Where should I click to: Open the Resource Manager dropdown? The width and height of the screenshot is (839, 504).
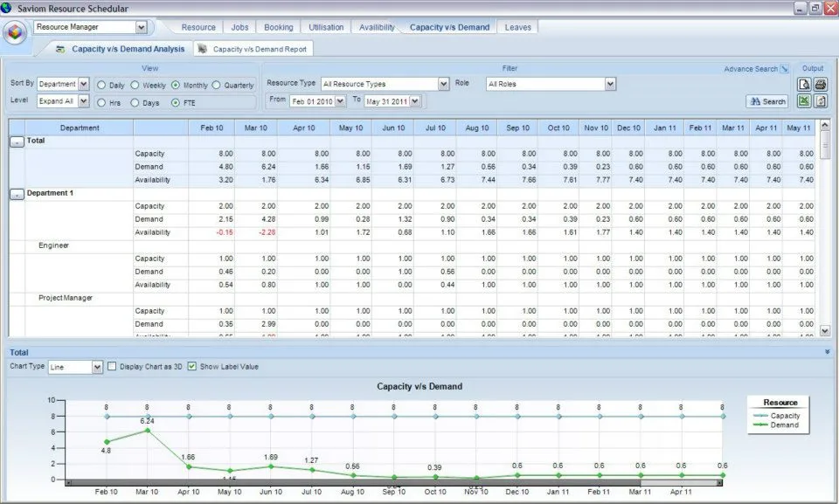[x=142, y=27]
